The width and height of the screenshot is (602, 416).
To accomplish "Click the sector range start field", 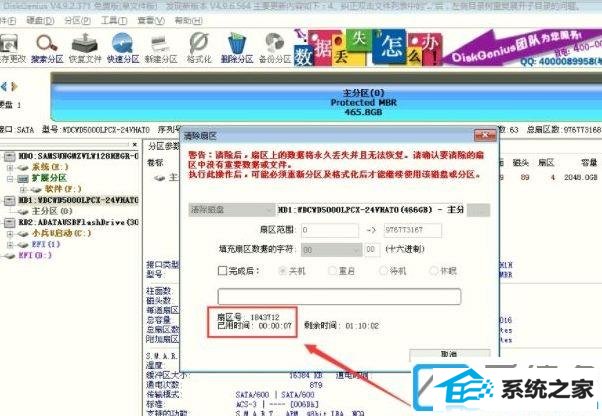I will pos(329,230).
